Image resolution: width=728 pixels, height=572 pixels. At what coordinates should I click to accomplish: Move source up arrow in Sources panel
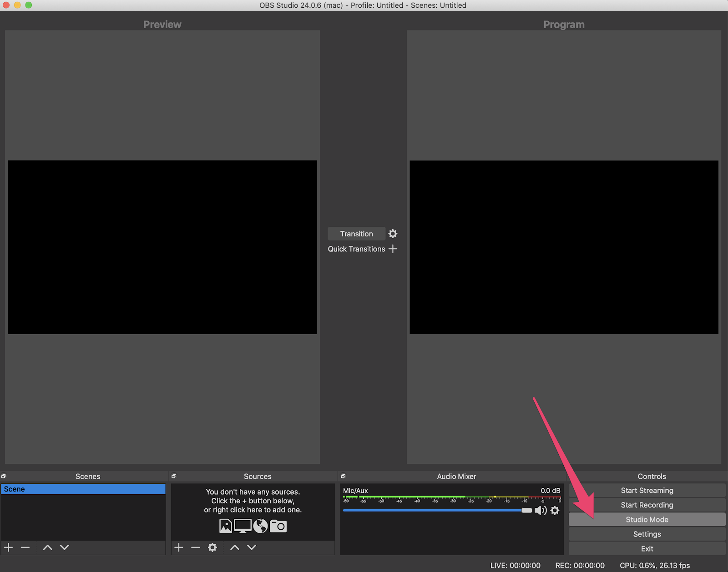pos(235,547)
